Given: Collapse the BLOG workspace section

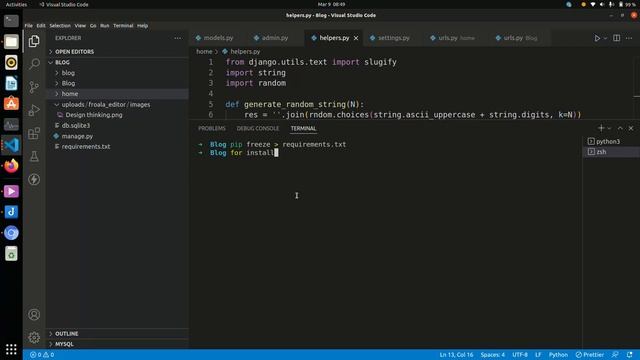Looking at the screenshot, I should [x=118, y=62].
